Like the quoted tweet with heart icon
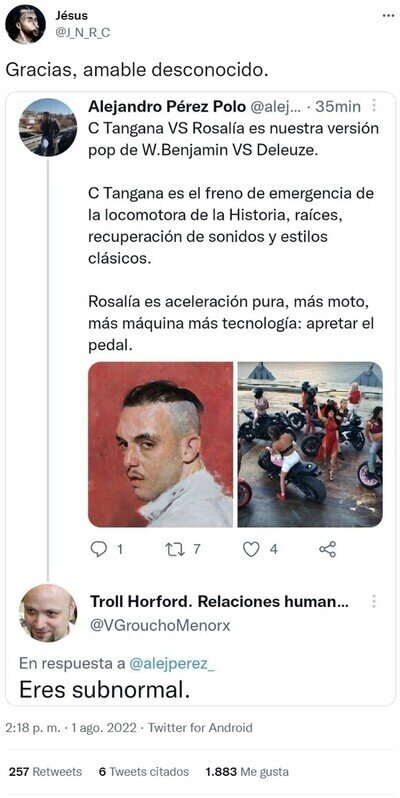The width and height of the screenshot is (400, 798). click(251, 549)
